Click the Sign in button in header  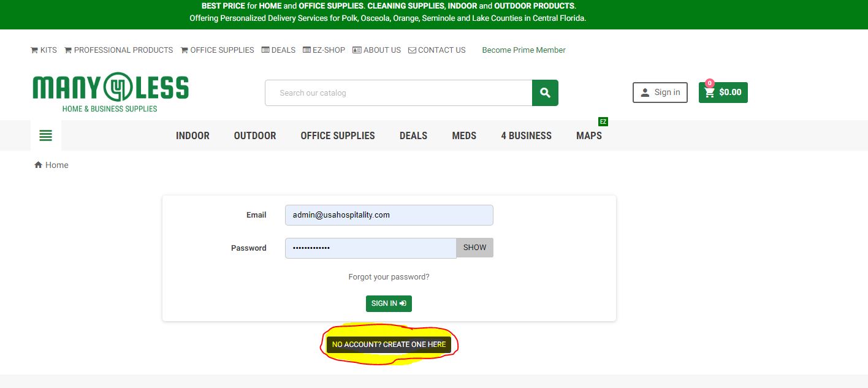(660, 93)
